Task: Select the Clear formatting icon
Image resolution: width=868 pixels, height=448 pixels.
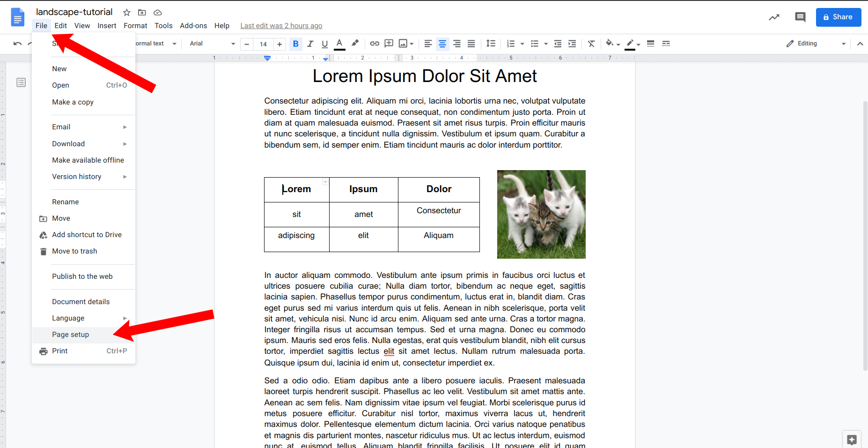Action: point(591,44)
